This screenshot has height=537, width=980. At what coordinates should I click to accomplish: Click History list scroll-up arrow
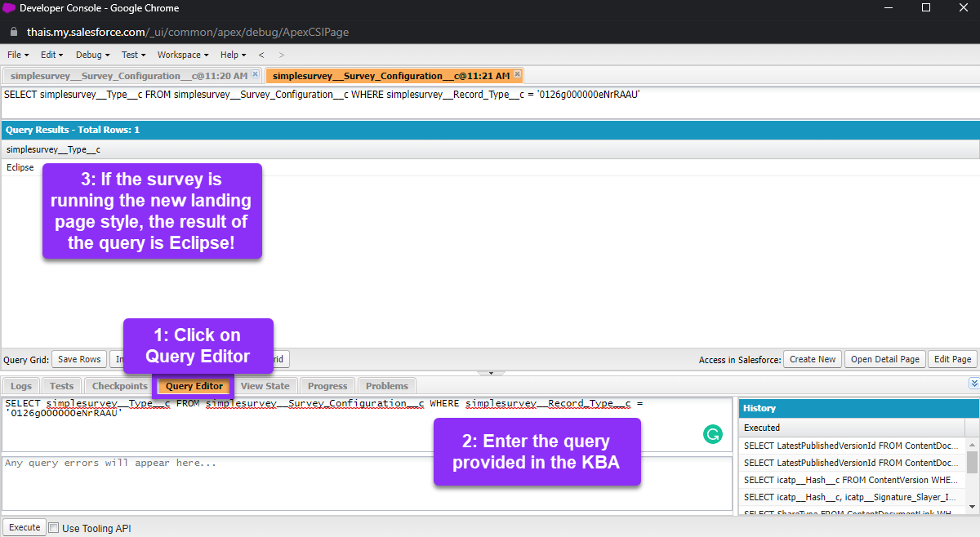click(x=972, y=445)
